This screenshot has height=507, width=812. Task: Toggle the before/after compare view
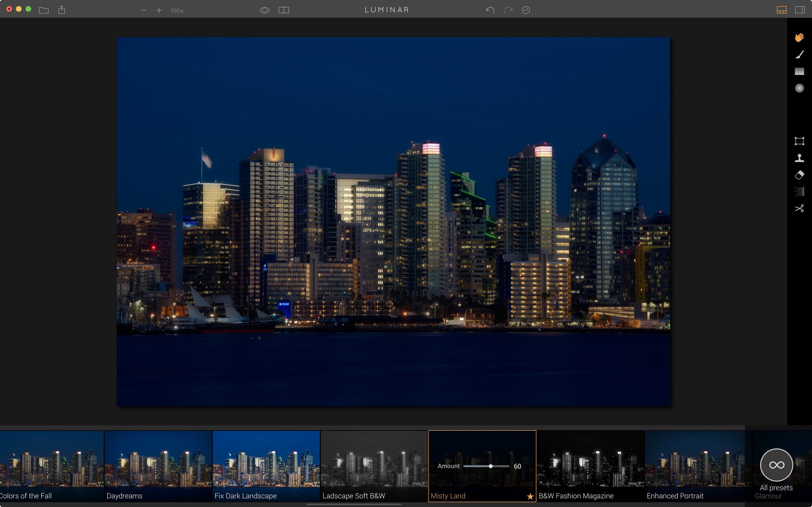click(x=284, y=10)
